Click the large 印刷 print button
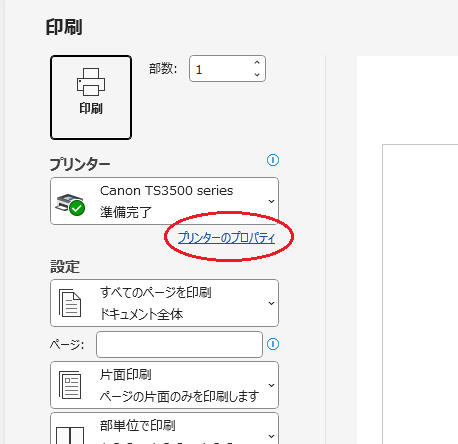458x444 pixels. 91,97
